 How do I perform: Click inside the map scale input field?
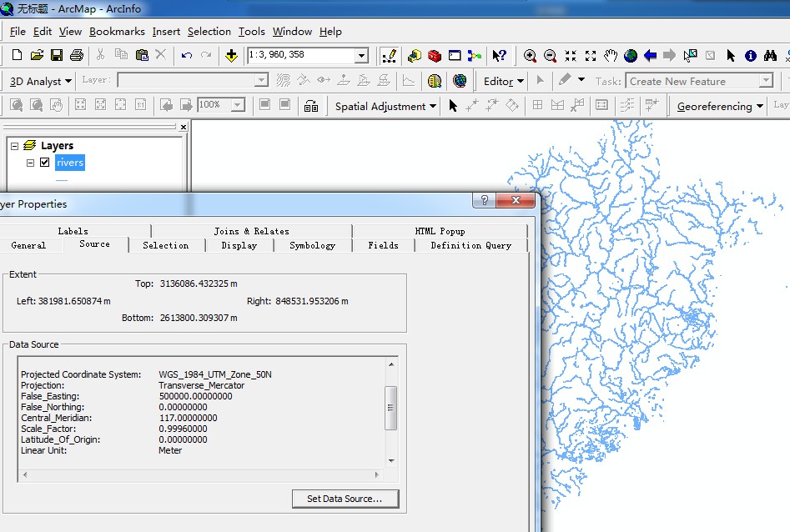coord(301,55)
